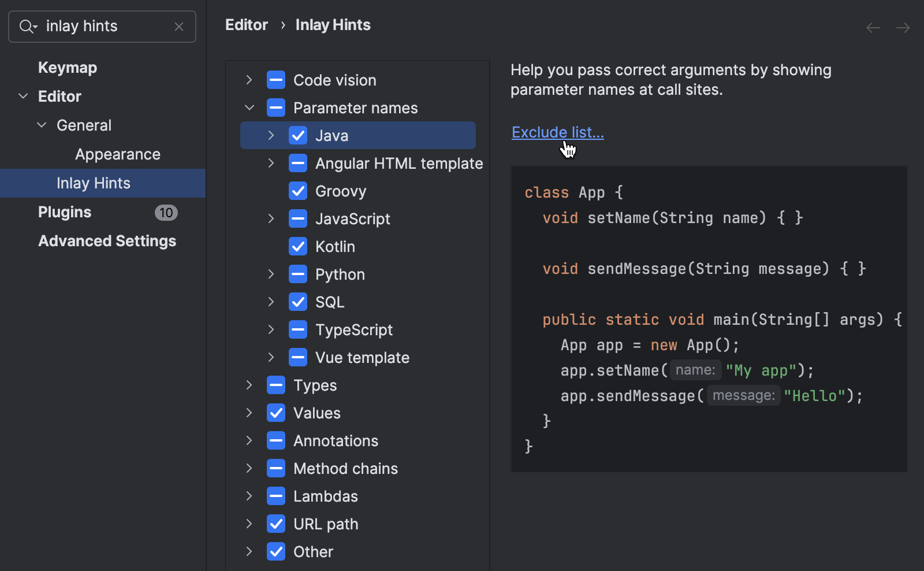
Task: Open Appearance under Editor General
Action: 117,154
